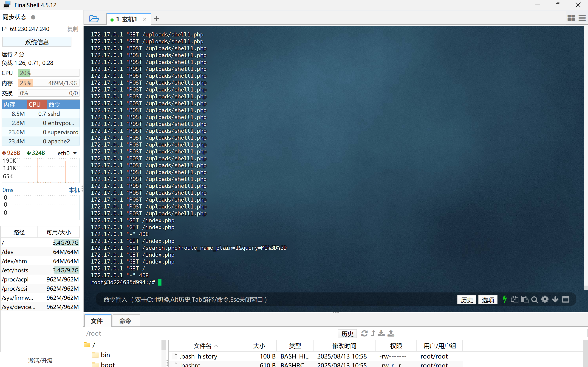Click the grid layout view icon

(x=571, y=18)
